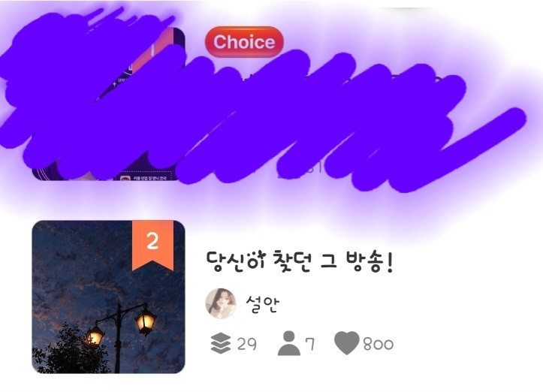
Task: Click the 800 likes count
Action: [x=379, y=344]
